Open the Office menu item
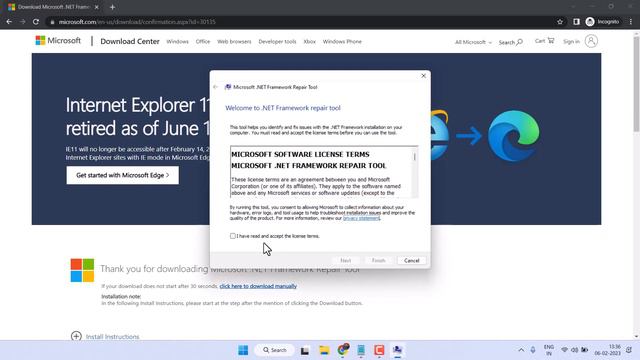640x360 pixels. coord(202,42)
